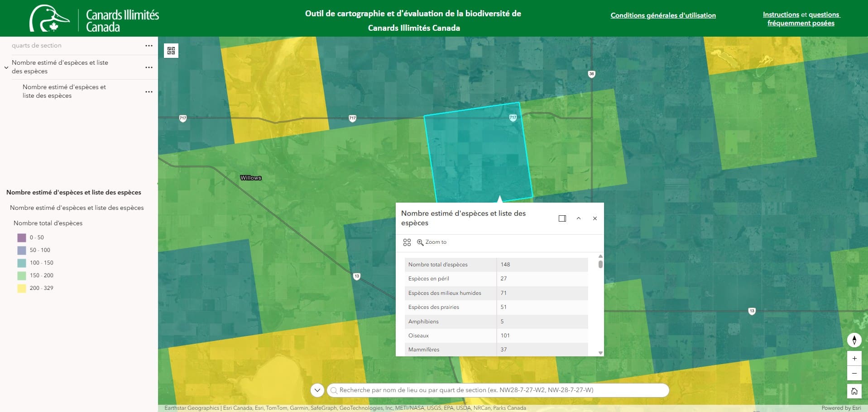The image size is (868, 412).
Task: Collapse the Nombre estimé d'espèces layer group
Action: 6,67
